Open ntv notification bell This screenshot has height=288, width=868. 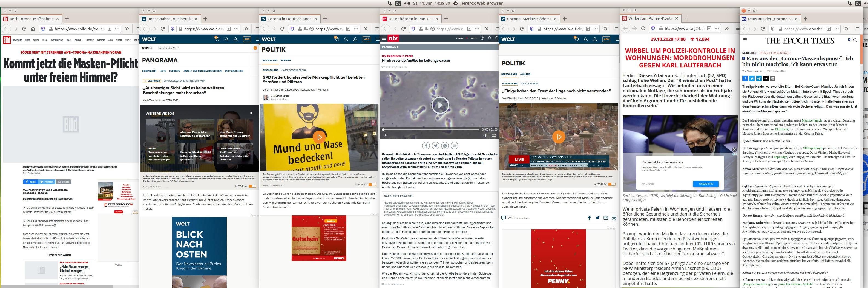tap(490, 38)
